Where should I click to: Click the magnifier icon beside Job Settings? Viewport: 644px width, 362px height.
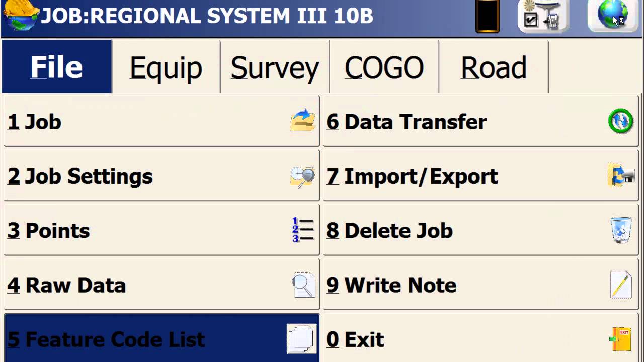(302, 176)
